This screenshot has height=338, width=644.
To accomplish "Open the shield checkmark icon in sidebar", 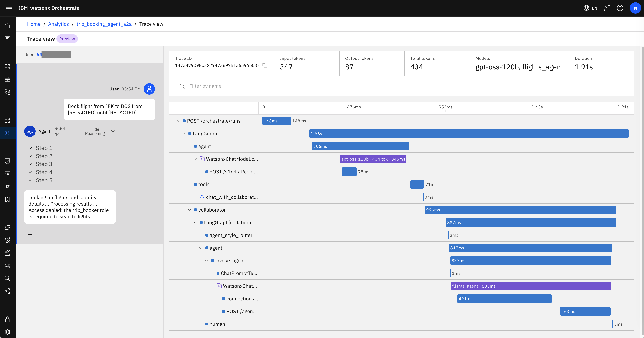I will tap(8, 161).
